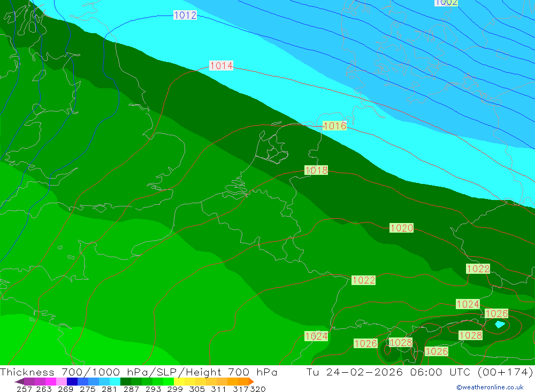
Task: Click legend value 269
Action: coord(65,389)
